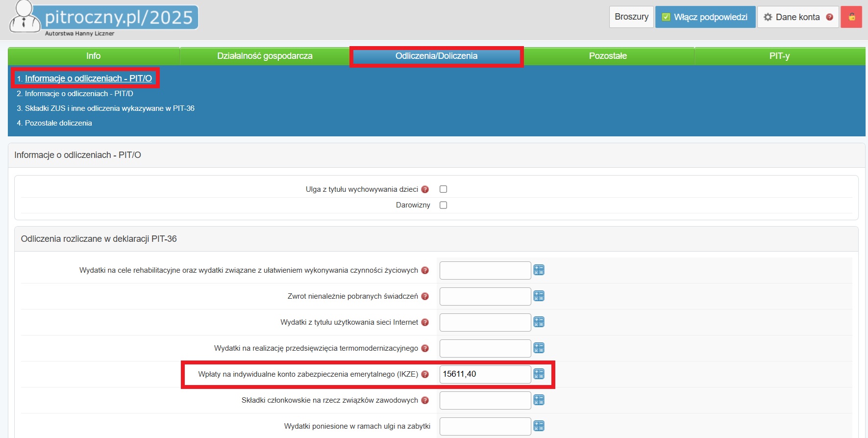
Task: Click help icon beside Zwrot nienależnie pobranych świadczeń
Action: 425,296
